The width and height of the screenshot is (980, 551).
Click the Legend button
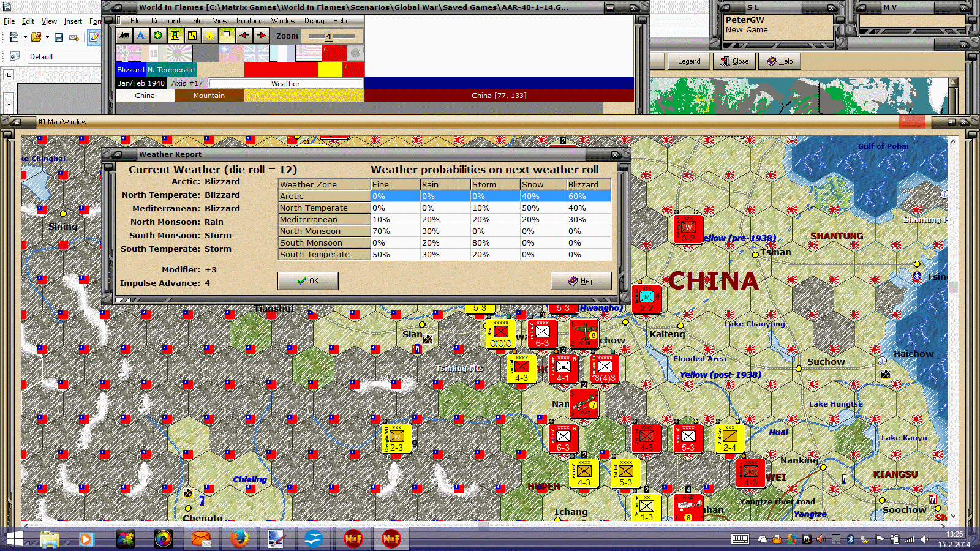click(688, 61)
